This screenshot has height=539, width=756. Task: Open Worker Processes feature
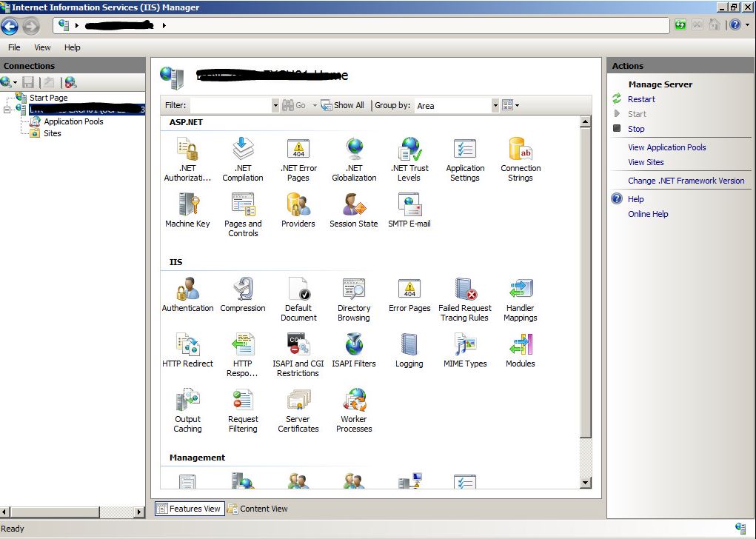354,410
